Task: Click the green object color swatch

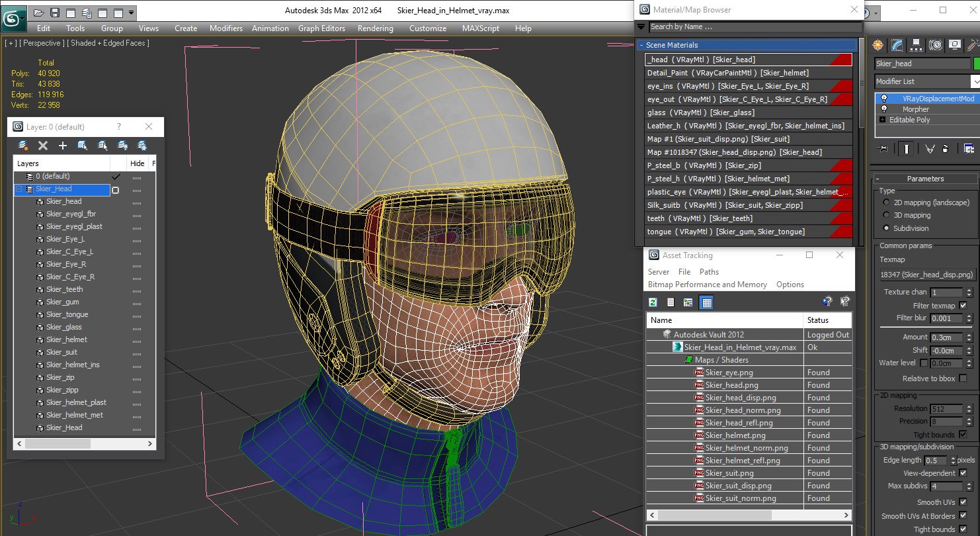Action: coord(976,64)
